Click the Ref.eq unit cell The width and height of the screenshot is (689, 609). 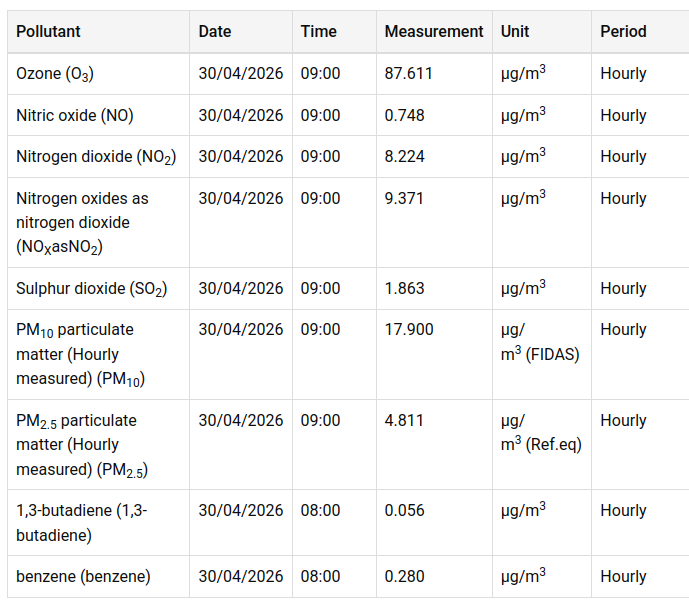tap(541, 433)
